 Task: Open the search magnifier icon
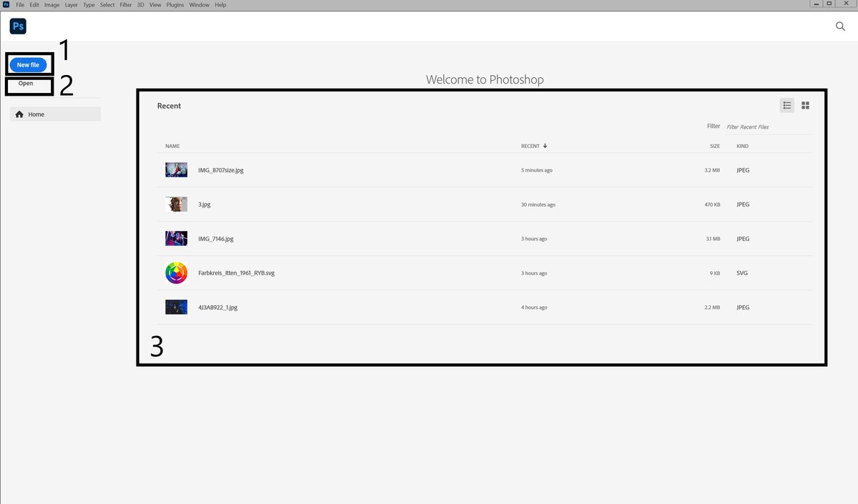click(841, 26)
